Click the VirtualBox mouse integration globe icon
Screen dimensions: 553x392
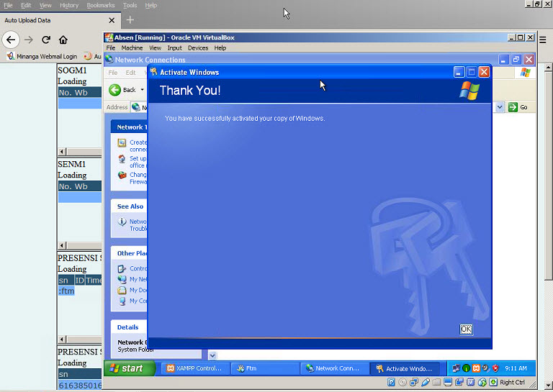click(482, 382)
